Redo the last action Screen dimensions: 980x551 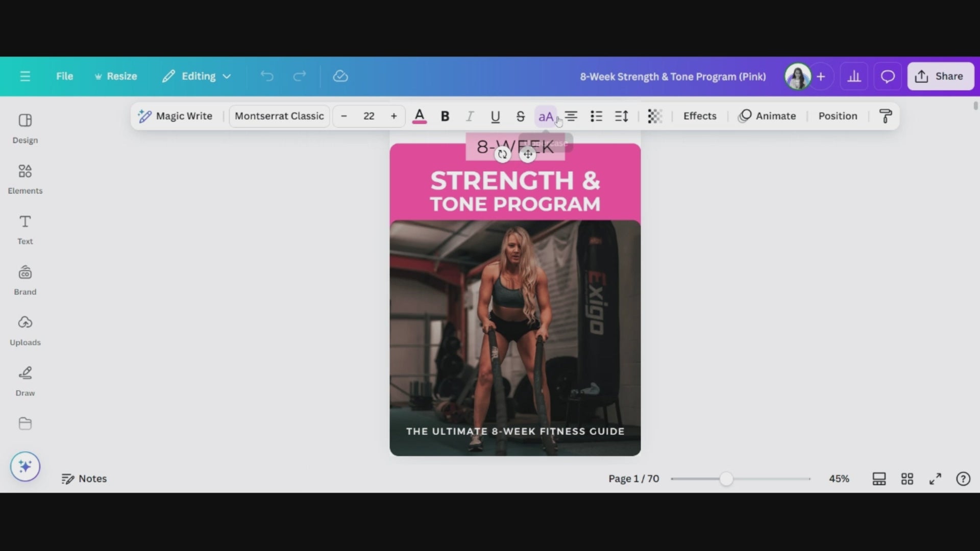tap(300, 77)
